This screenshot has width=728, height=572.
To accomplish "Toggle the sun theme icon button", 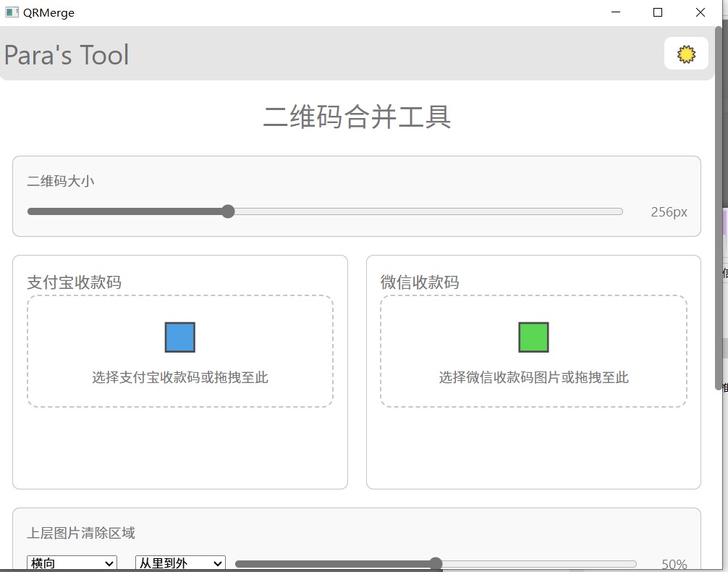I will [686, 54].
